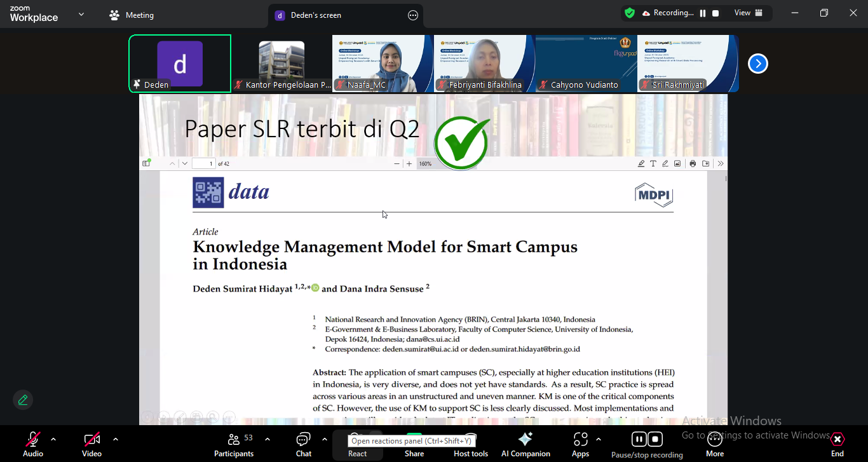Expand video options caret
868x462 pixels.
pyautogui.click(x=116, y=439)
